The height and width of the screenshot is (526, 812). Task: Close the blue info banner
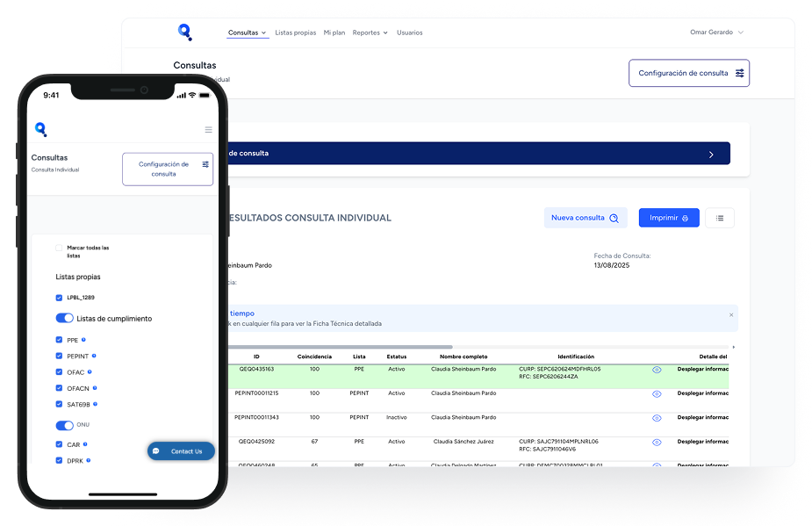[730, 314]
